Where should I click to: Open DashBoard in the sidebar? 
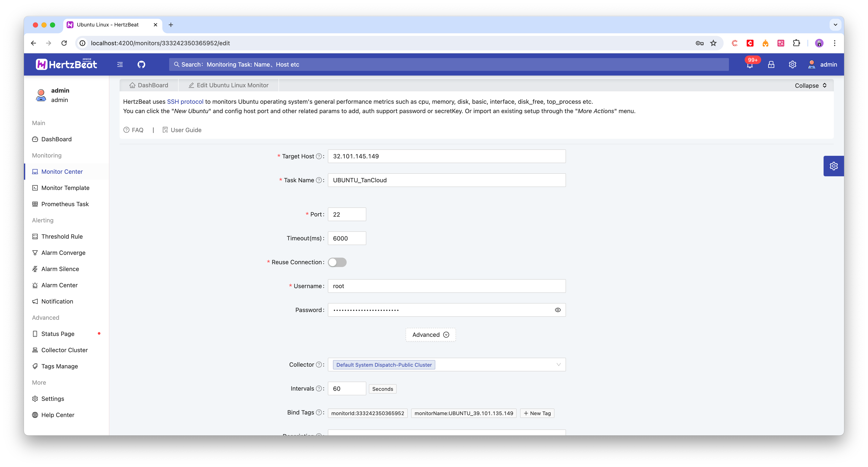point(67,139)
